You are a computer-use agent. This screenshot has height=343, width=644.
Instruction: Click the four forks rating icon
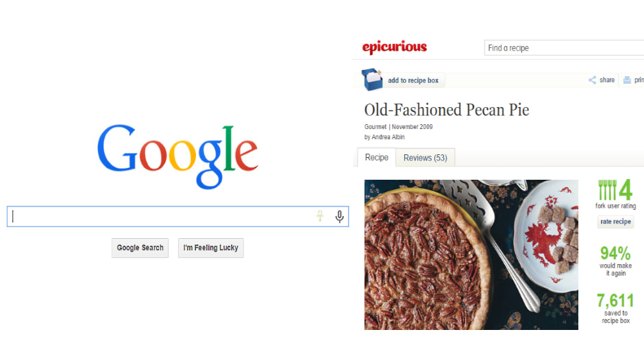[608, 190]
